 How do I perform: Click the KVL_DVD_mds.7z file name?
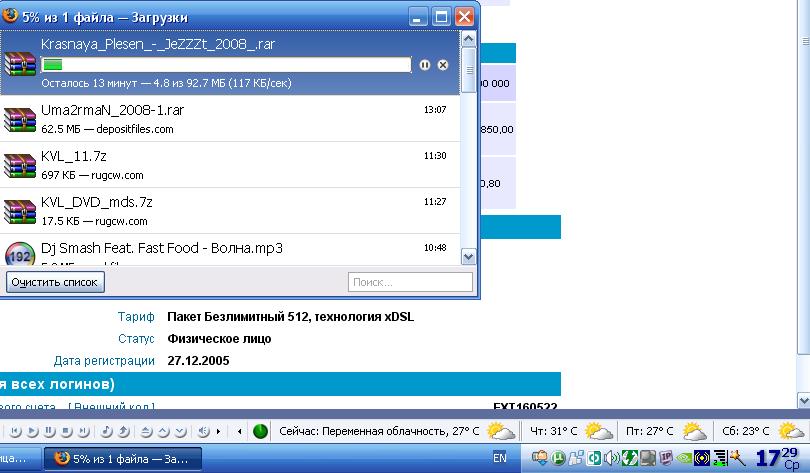click(x=97, y=202)
